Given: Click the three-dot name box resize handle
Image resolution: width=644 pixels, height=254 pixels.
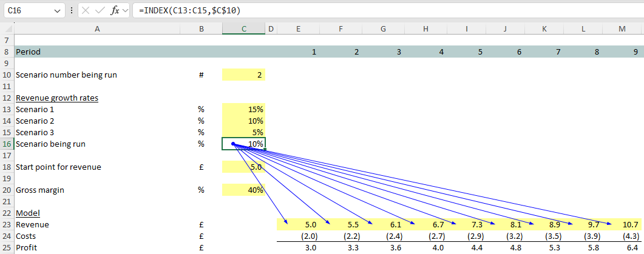Looking at the screenshot, I should [x=72, y=12].
